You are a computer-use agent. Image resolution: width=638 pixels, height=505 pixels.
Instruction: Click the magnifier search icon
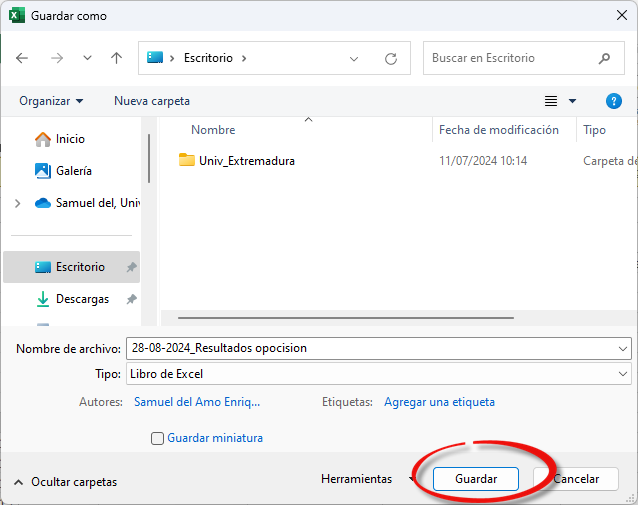(604, 58)
